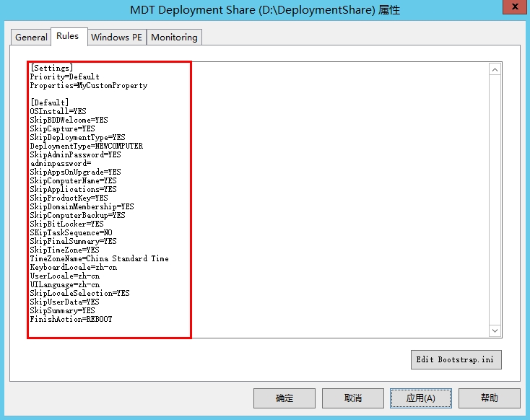
Task: Click the rules scrollbar down arrow
Action: click(495, 331)
